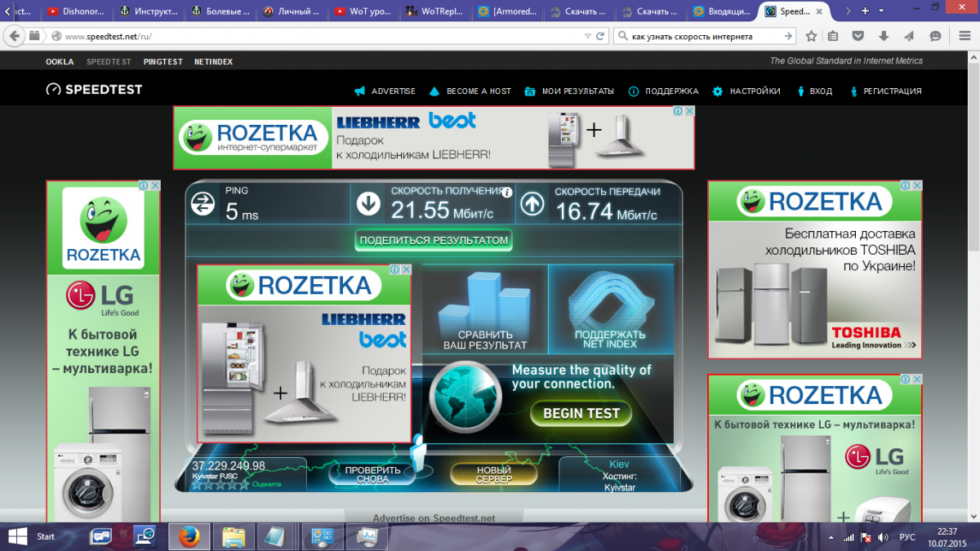Switch to the Входящи... tab

pyautogui.click(x=723, y=11)
